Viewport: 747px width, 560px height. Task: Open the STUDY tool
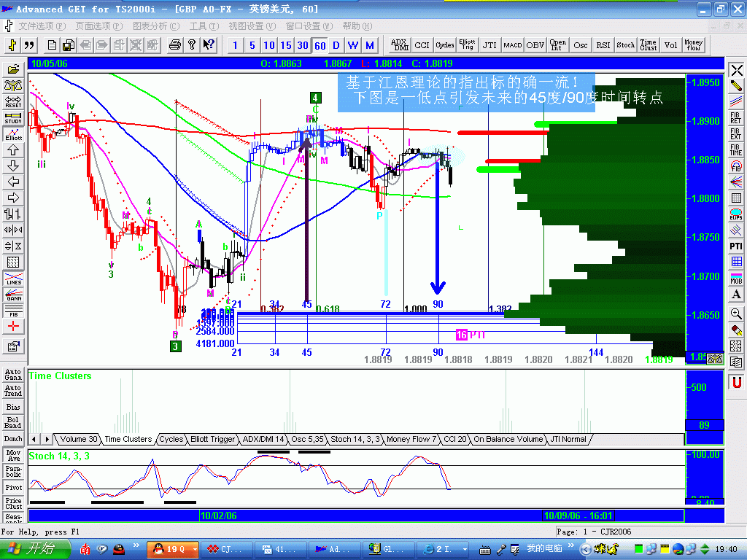[x=13, y=117]
